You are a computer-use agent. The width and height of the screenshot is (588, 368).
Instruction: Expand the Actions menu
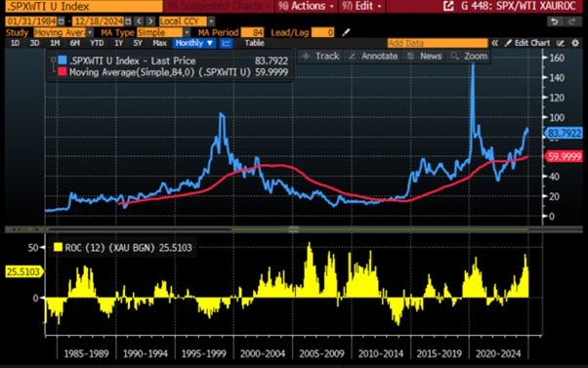coord(306,6)
